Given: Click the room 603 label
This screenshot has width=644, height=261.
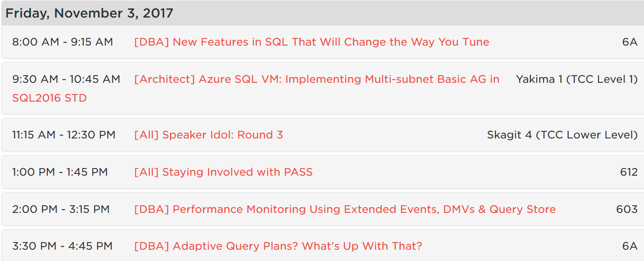Looking at the screenshot, I should [627, 209].
